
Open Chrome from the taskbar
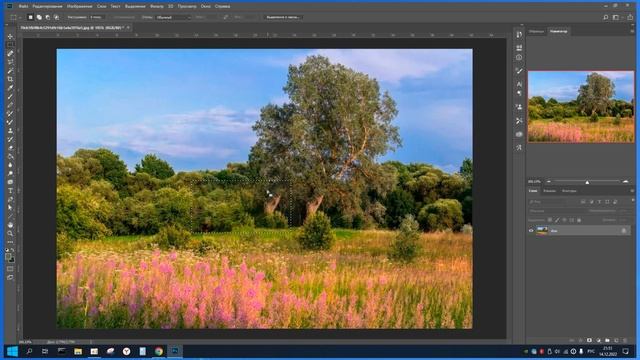click(x=159, y=351)
